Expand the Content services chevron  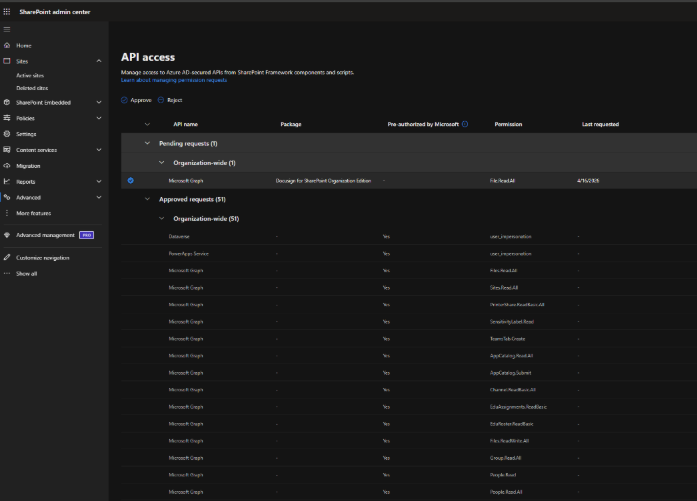point(99,150)
